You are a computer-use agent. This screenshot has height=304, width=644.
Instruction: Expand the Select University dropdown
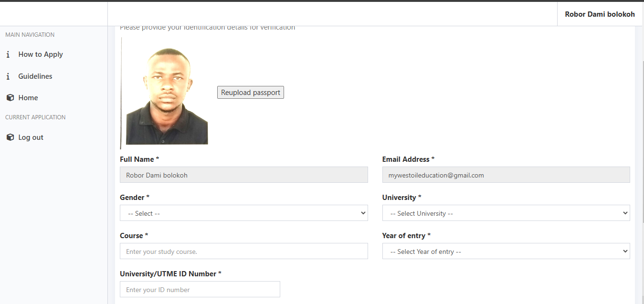[x=506, y=213]
